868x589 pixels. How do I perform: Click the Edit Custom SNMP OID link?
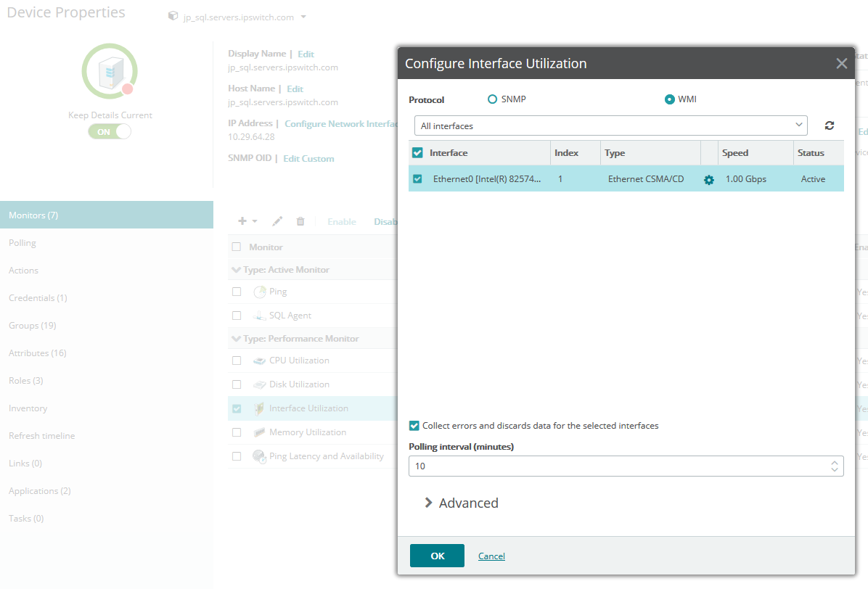pyautogui.click(x=309, y=159)
